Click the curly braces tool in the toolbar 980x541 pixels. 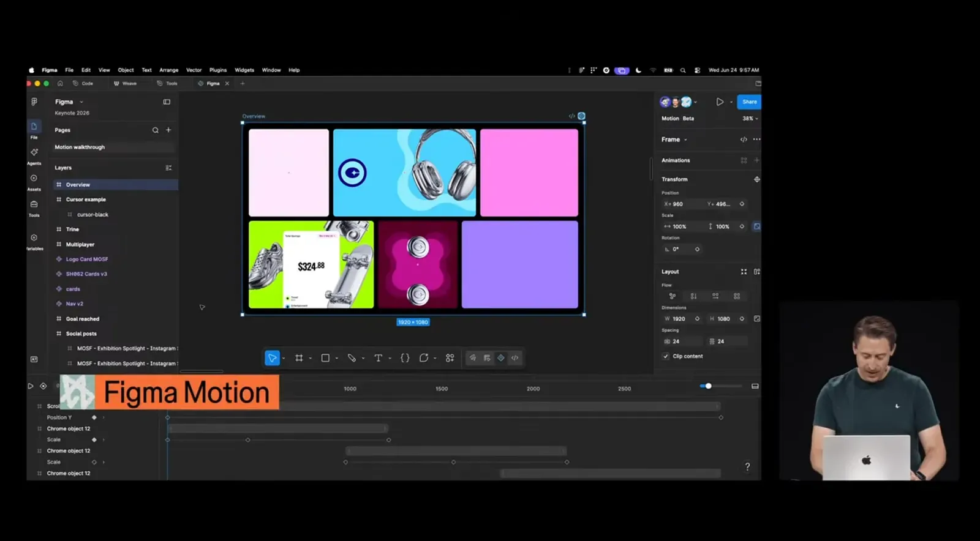[x=405, y=358]
